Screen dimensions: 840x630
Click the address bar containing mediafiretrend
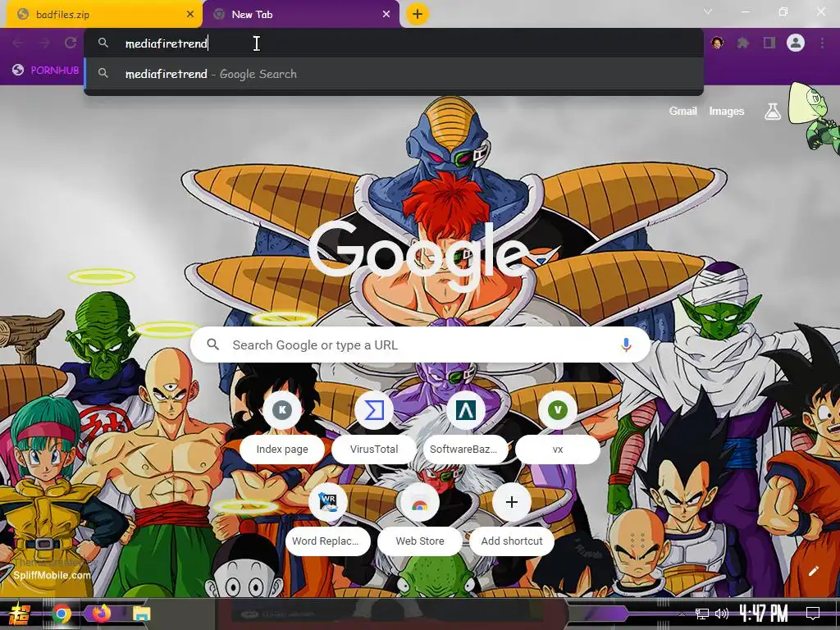(x=393, y=43)
